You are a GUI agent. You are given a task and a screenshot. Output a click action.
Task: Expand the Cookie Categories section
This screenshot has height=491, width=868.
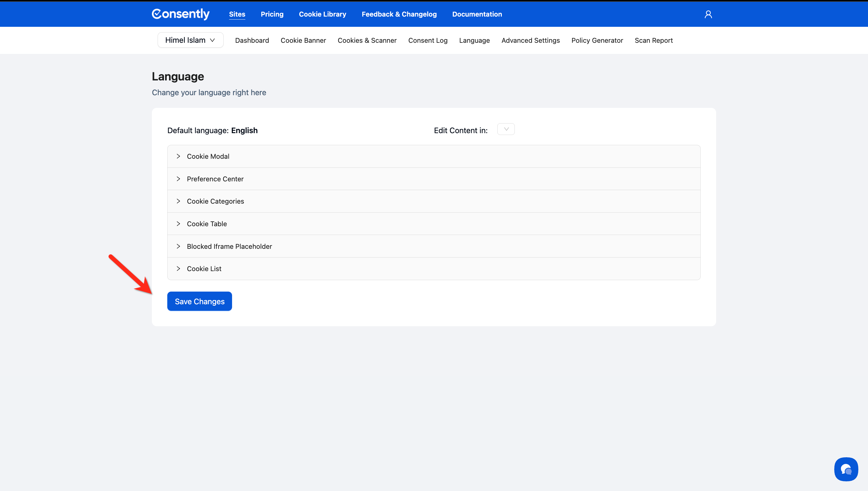click(215, 201)
